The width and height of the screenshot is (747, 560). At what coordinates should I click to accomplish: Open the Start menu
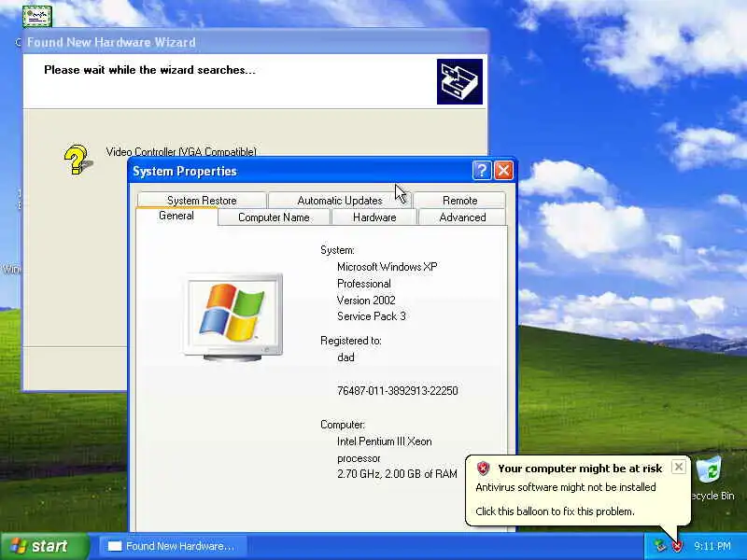tap(44, 546)
